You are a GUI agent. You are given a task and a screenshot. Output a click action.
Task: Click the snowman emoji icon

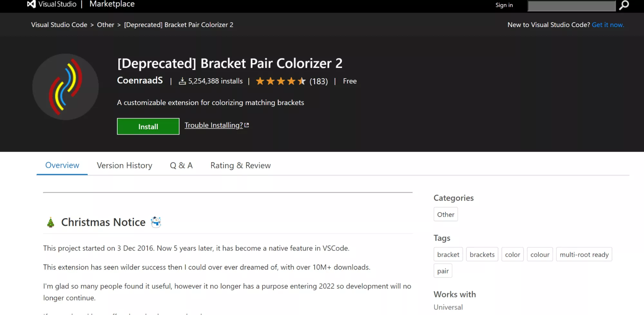[x=156, y=222]
